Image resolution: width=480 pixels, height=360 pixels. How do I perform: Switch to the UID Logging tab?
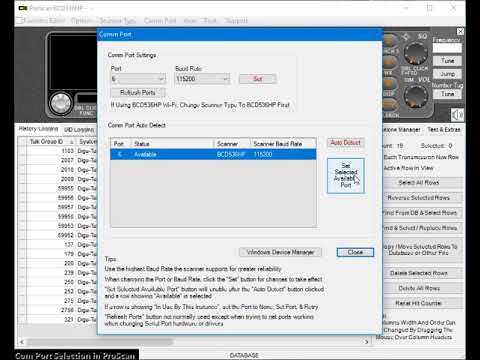[79, 129]
